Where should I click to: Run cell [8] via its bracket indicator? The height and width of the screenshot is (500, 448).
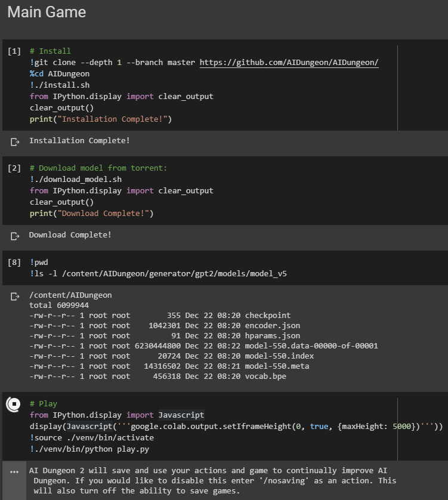click(14, 263)
